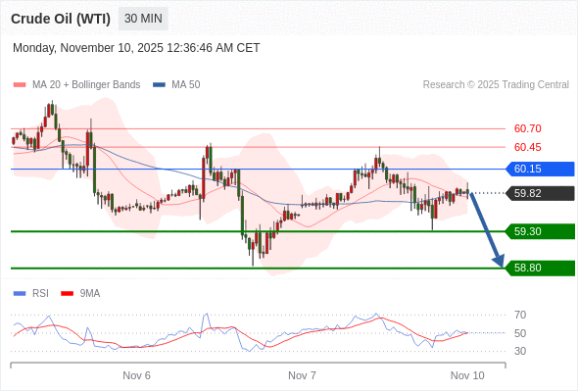Click the Nov 6 date axis label
The width and height of the screenshot is (578, 392).
[136, 375]
